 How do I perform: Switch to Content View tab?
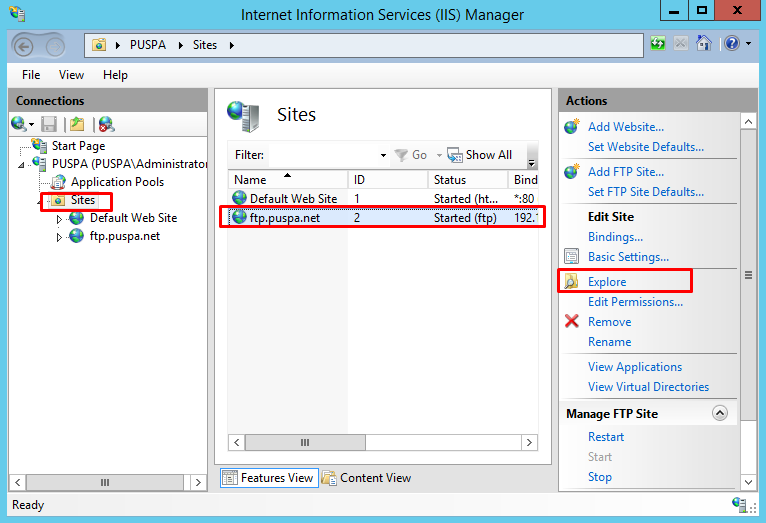[367, 478]
